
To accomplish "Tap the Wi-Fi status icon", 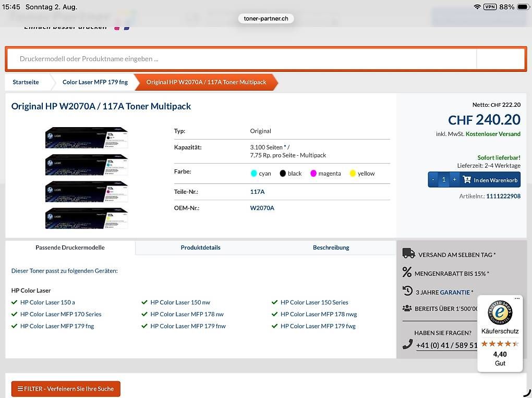I will [477, 7].
